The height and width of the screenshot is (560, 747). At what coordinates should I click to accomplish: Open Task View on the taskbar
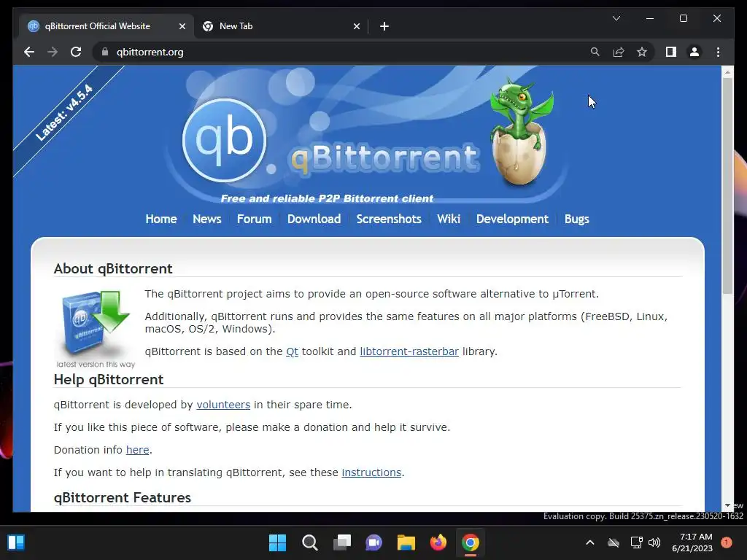pos(341,542)
